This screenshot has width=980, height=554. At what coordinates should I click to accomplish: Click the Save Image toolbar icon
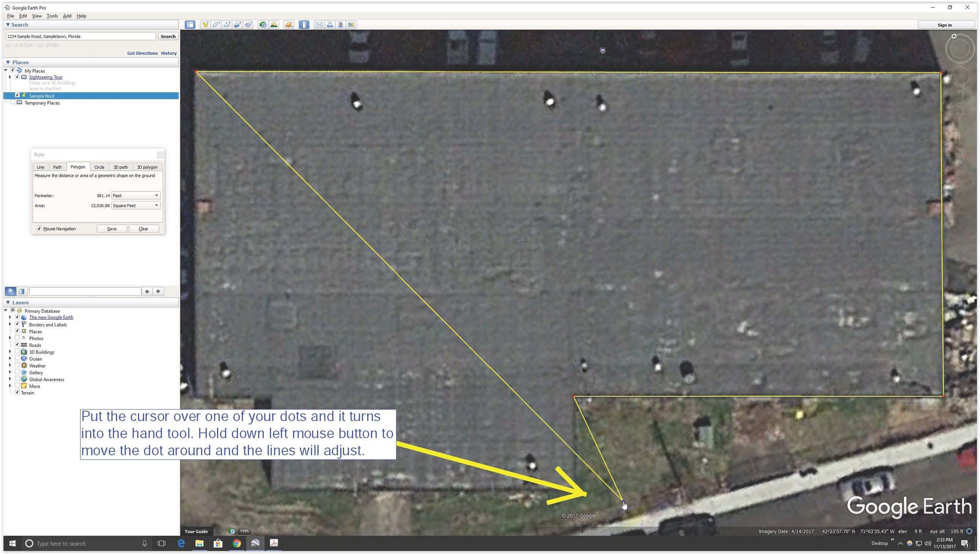click(x=341, y=25)
